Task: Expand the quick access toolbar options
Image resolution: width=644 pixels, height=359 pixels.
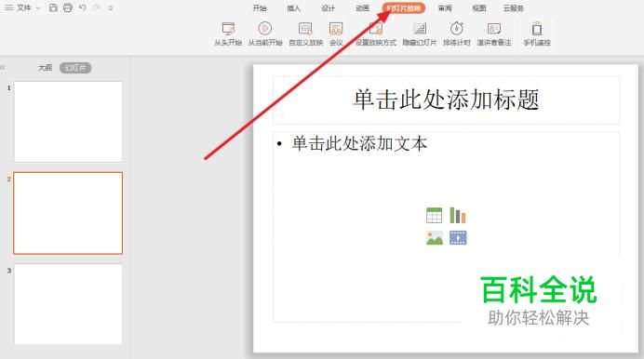Action: 111,8
